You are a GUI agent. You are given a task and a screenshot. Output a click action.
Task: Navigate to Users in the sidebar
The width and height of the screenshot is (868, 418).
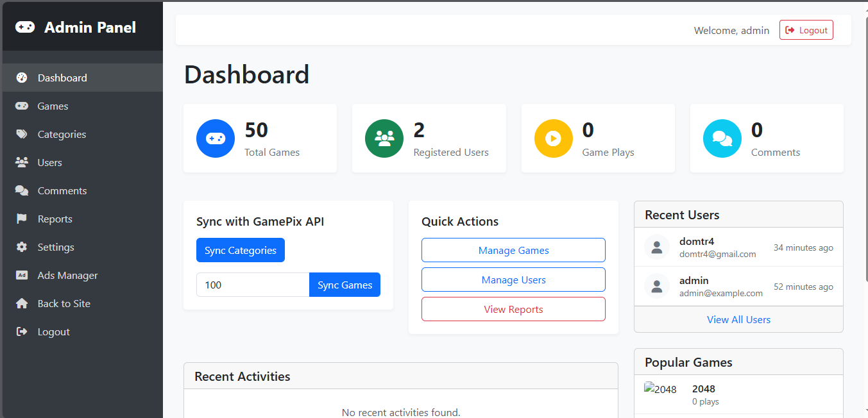pyautogui.click(x=83, y=162)
